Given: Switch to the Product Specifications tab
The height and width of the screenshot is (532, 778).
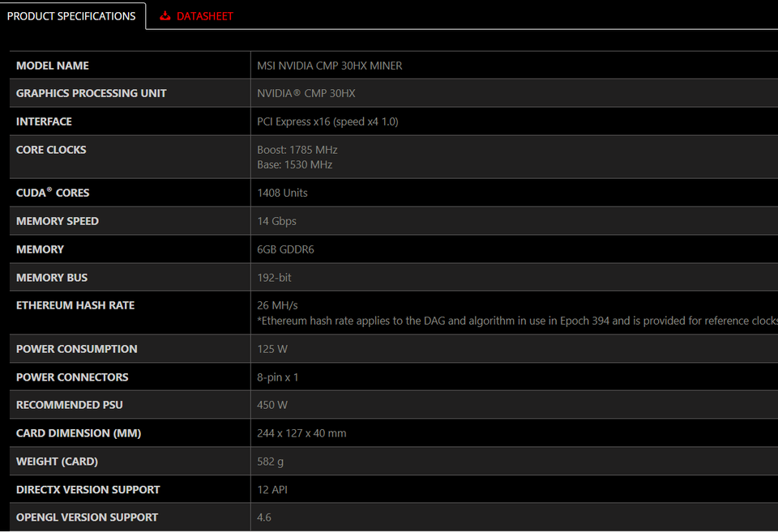Looking at the screenshot, I should (71, 16).
